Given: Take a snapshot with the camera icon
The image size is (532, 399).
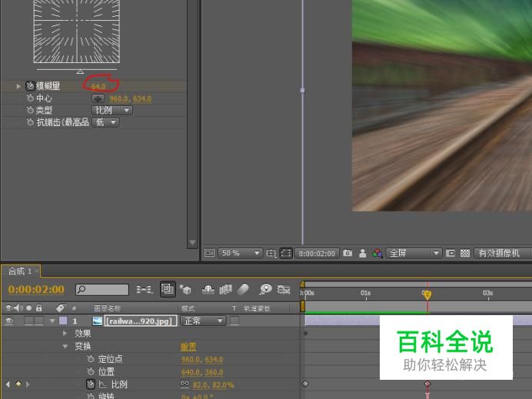Looking at the screenshot, I should (347, 253).
